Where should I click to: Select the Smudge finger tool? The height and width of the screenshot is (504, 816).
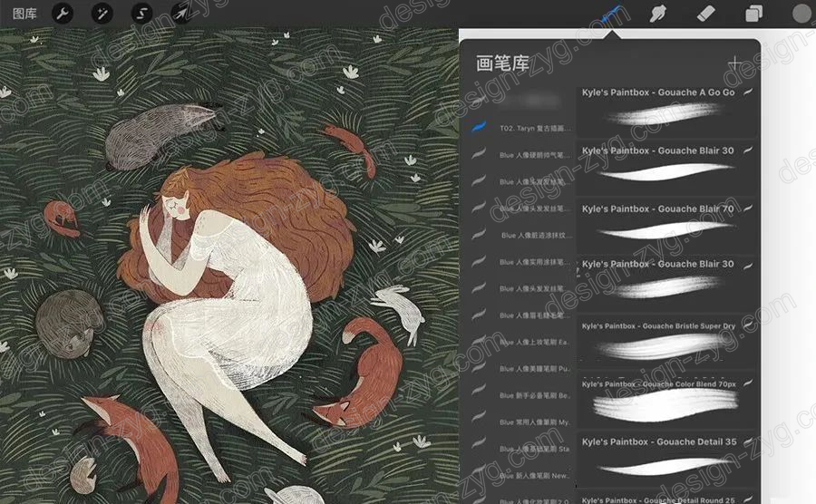(657, 14)
